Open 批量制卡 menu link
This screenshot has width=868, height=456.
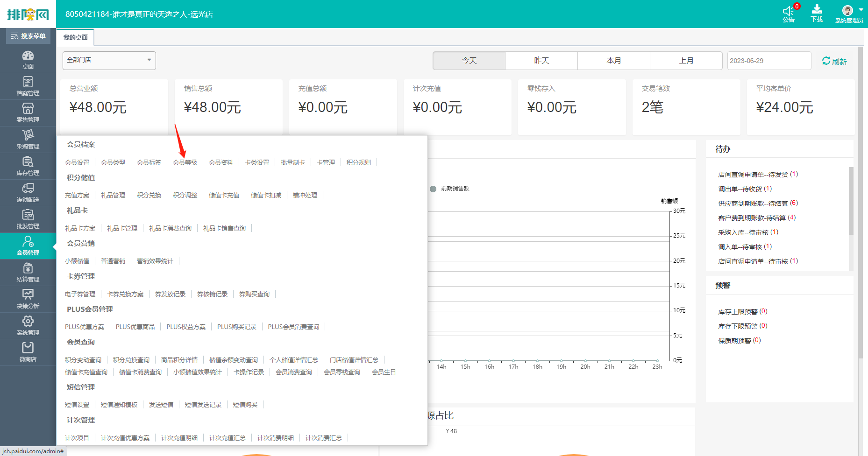(x=293, y=162)
